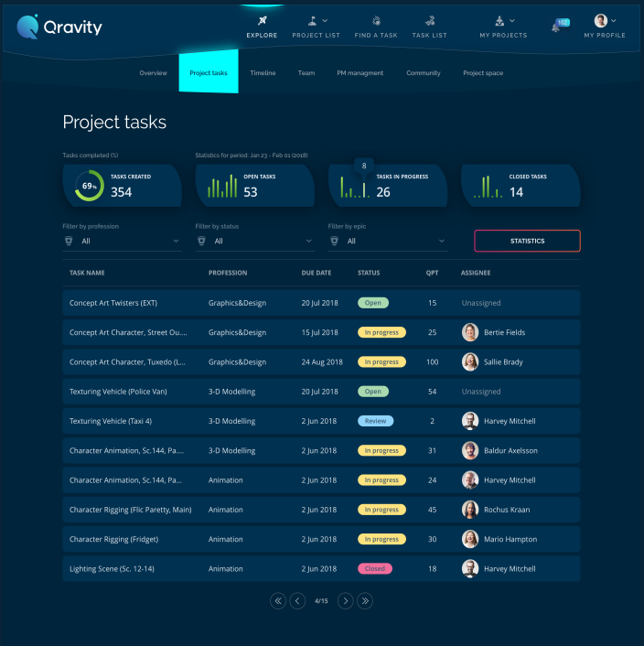Click Baldur Axelsson avatar

click(x=470, y=451)
